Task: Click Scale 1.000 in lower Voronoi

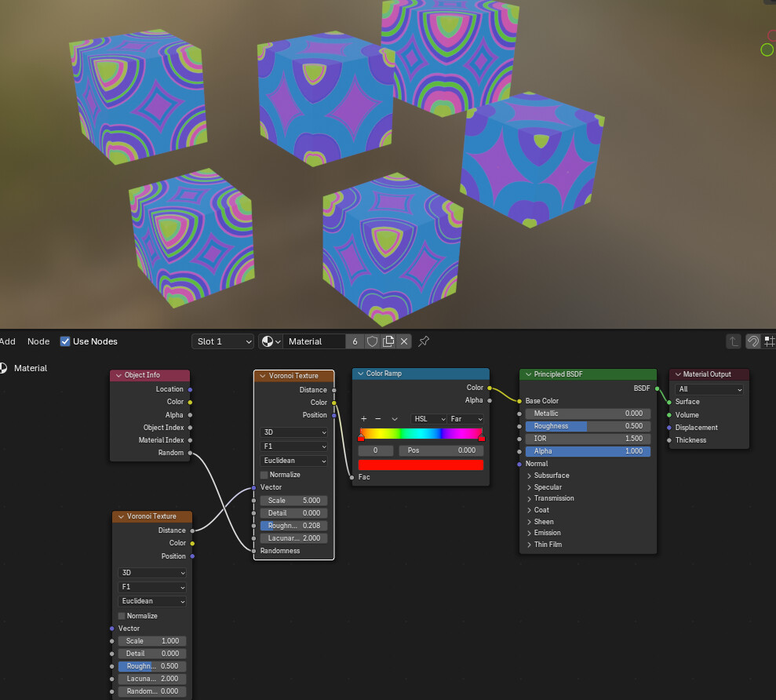Action: [x=152, y=641]
